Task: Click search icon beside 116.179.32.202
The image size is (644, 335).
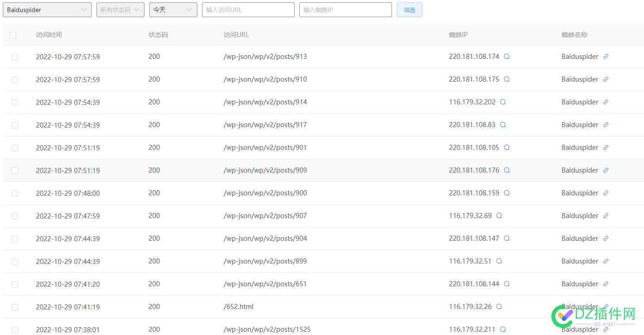Action: 503,102
